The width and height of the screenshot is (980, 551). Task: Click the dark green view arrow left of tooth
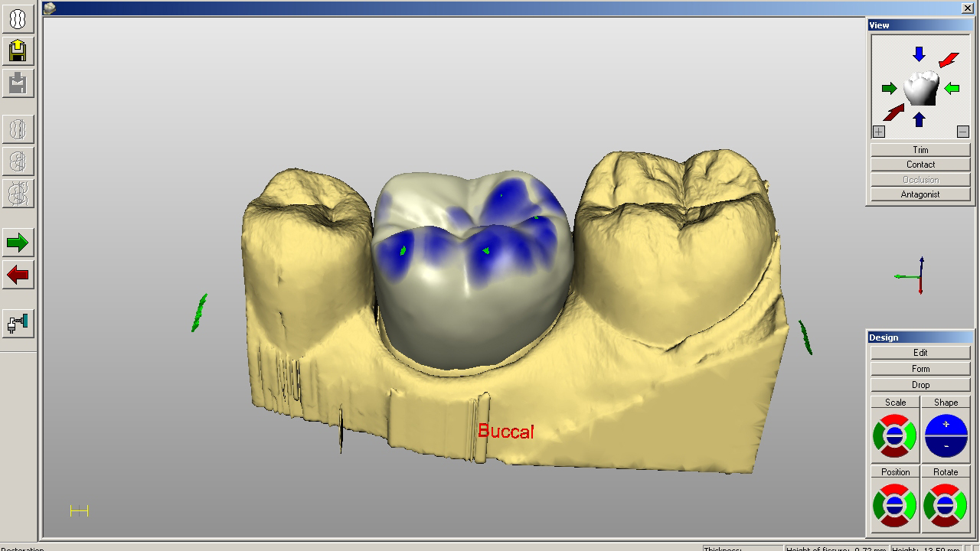pyautogui.click(x=889, y=89)
